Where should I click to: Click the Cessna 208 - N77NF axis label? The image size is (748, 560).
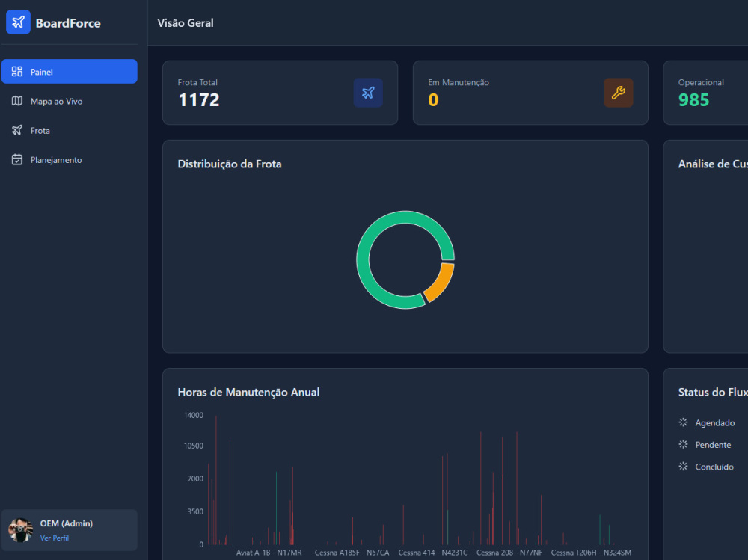pos(509,553)
